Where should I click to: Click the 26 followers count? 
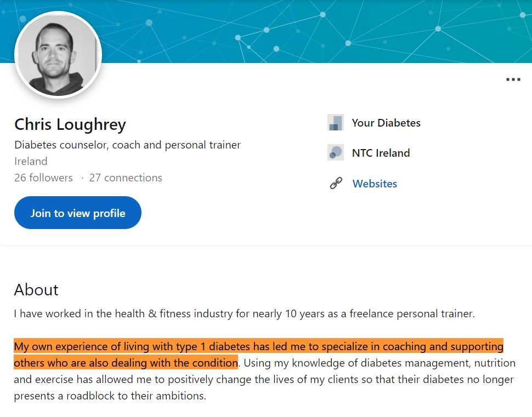click(x=43, y=178)
